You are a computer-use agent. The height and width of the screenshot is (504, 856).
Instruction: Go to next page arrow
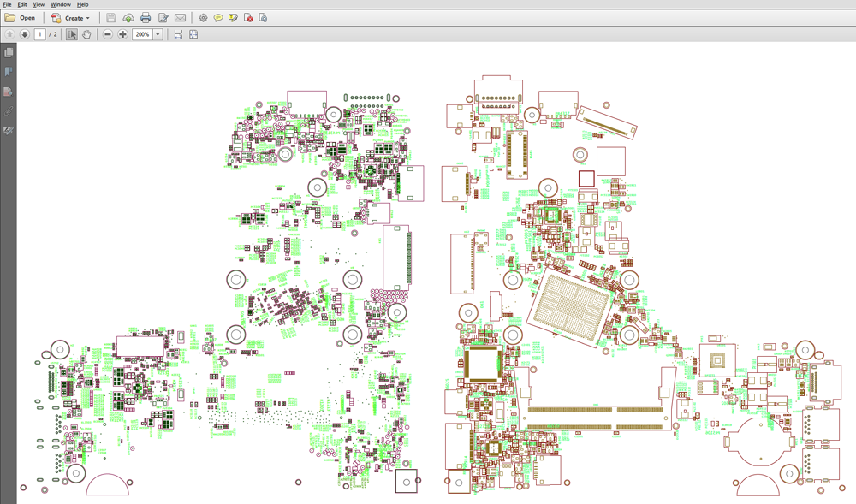tap(25, 34)
